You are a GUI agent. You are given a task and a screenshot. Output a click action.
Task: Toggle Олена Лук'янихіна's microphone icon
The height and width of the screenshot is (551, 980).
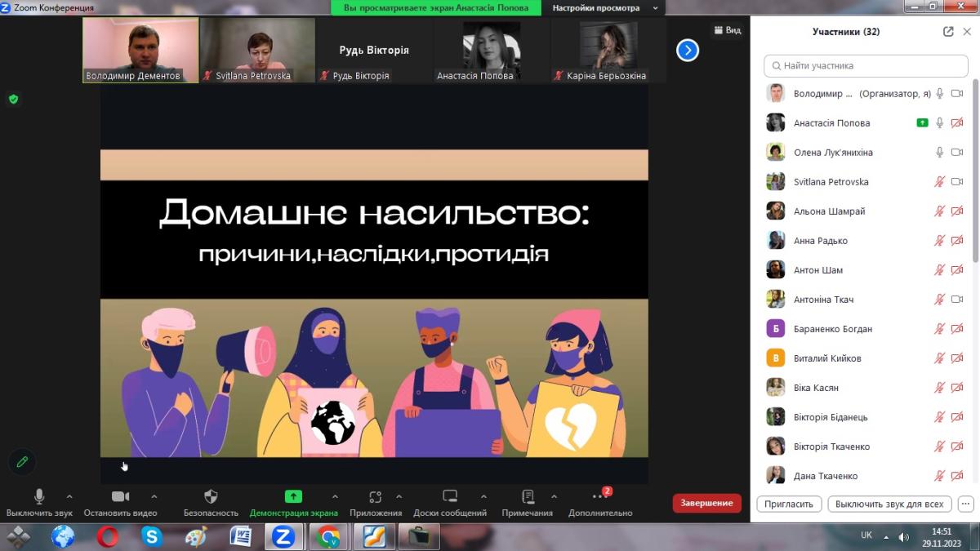939,153
